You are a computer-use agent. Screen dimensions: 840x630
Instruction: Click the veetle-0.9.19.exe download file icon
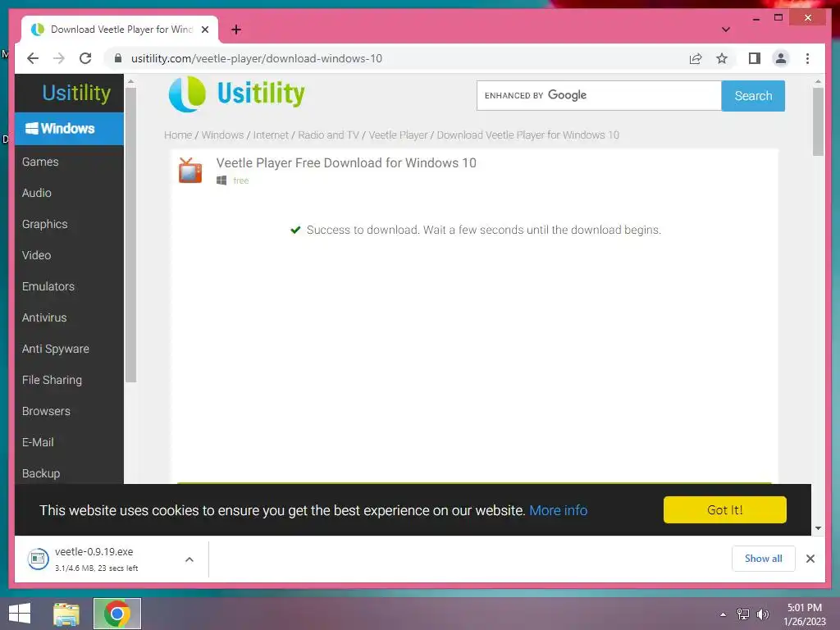click(38, 559)
